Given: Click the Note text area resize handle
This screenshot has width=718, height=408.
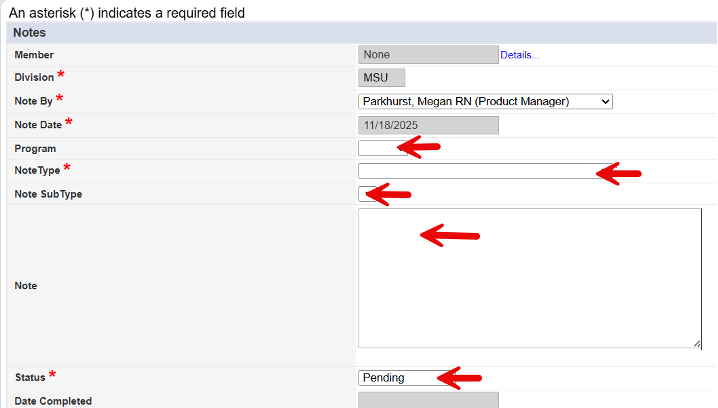Looking at the screenshot, I should pyautogui.click(x=697, y=344).
